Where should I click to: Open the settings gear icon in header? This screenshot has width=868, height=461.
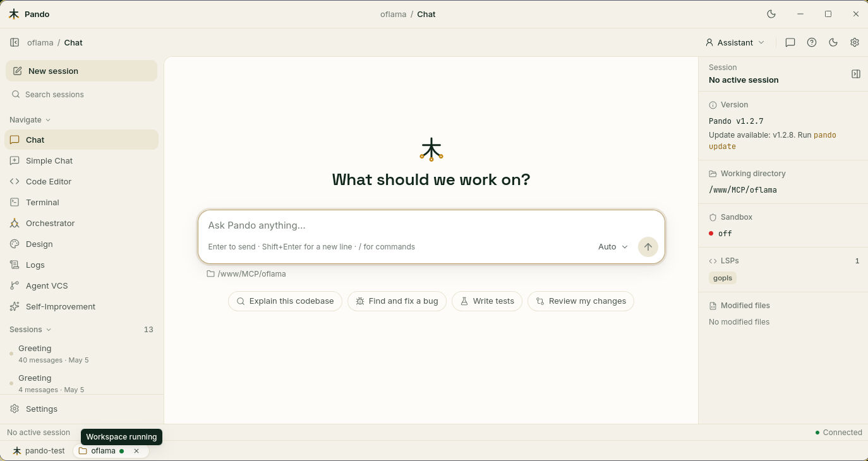(855, 42)
